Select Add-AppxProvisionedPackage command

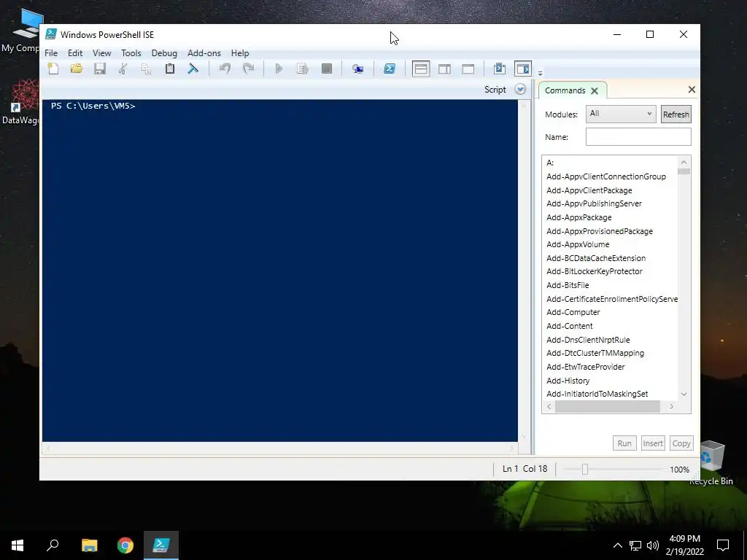(x=600, y=231)
